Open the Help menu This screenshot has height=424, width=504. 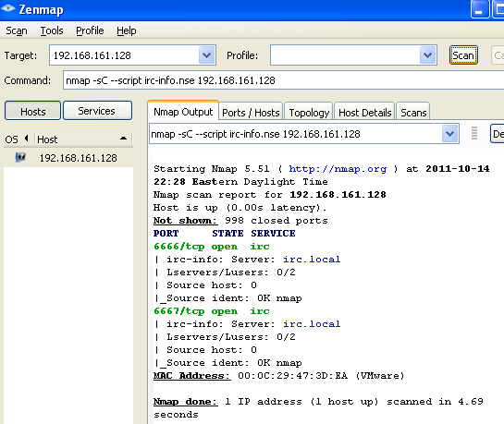pyautogui.click(x=127, y=30)
